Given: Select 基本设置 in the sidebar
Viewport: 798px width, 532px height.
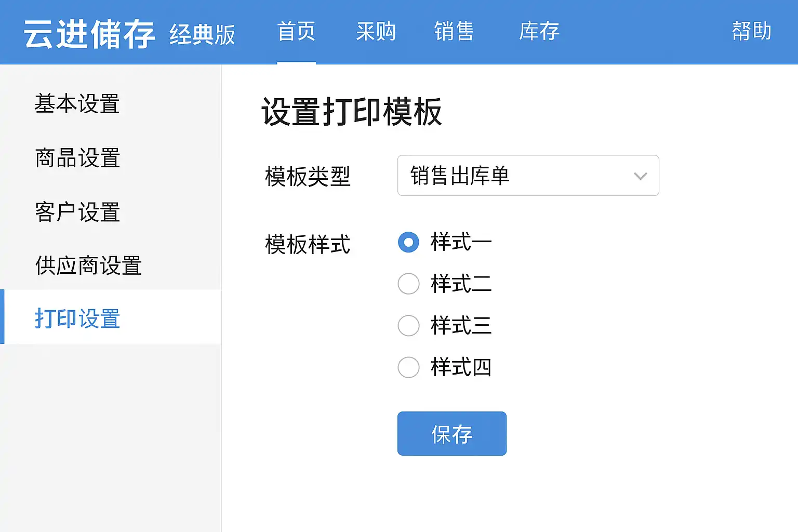Looking at the screenshot, I should point(77,104).
